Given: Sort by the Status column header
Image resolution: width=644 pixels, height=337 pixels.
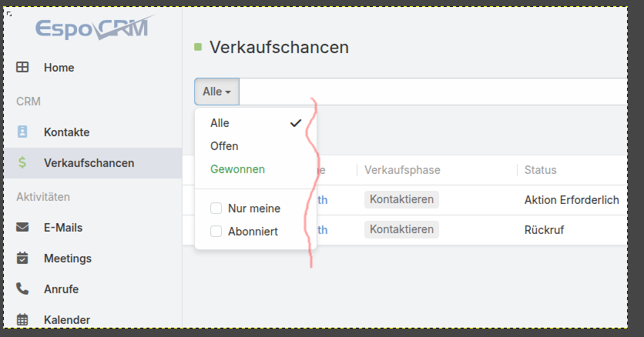Looking at the screenshot, I should coord(540,170).
